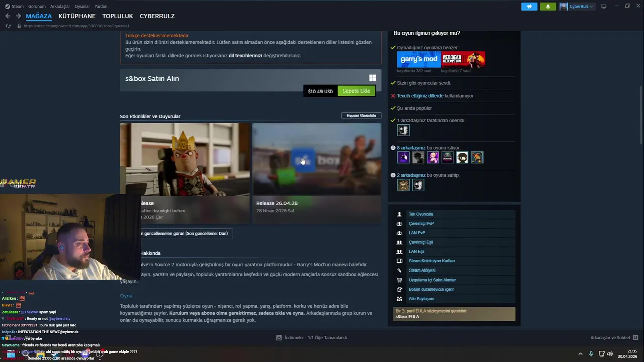Click the Windows platform icon

[373, 78]
